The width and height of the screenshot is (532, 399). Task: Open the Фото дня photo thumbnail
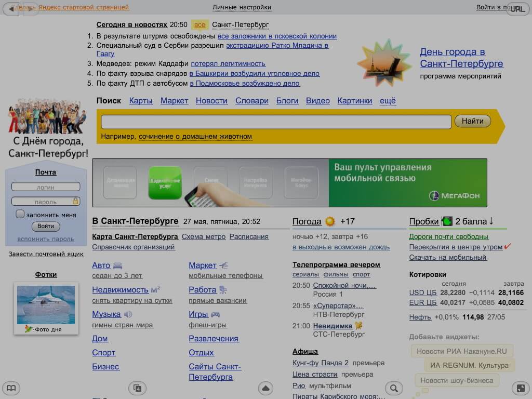pyautogui.click(x=46, y=304)
